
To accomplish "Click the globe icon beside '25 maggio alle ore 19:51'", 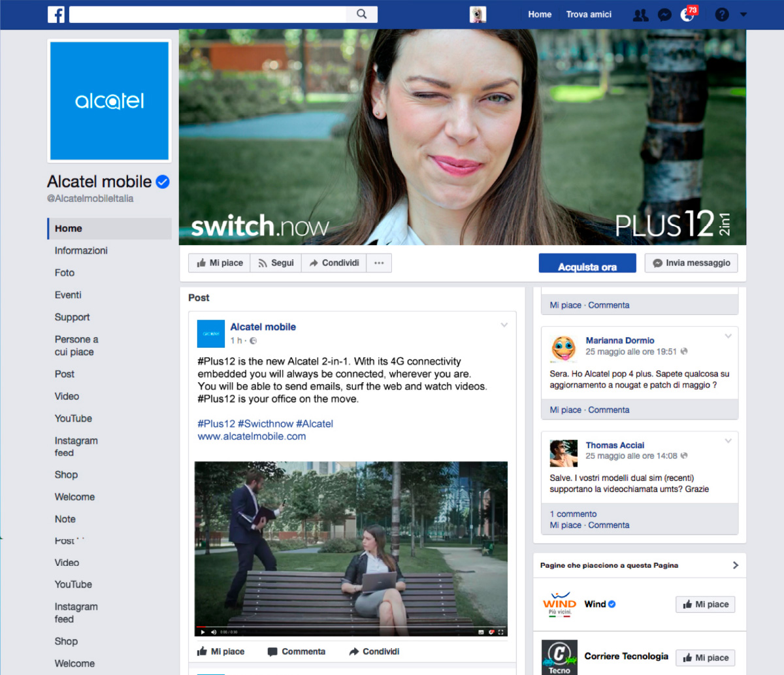I will [684, 352].
